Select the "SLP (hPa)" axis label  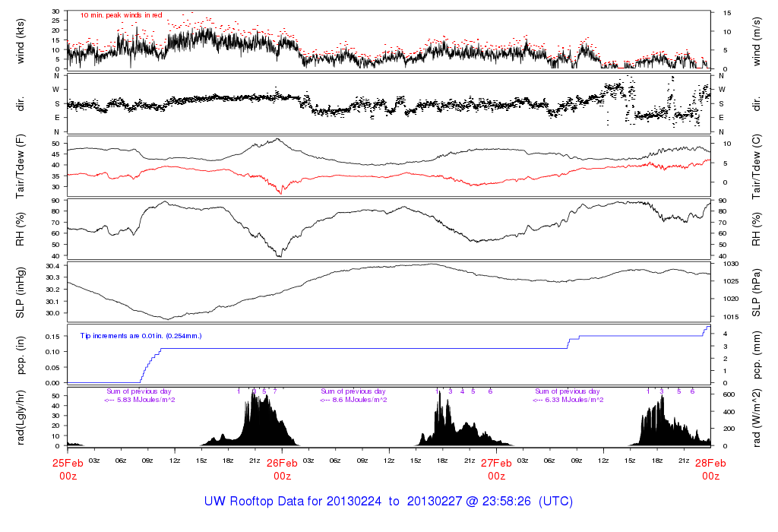point(756,293)
